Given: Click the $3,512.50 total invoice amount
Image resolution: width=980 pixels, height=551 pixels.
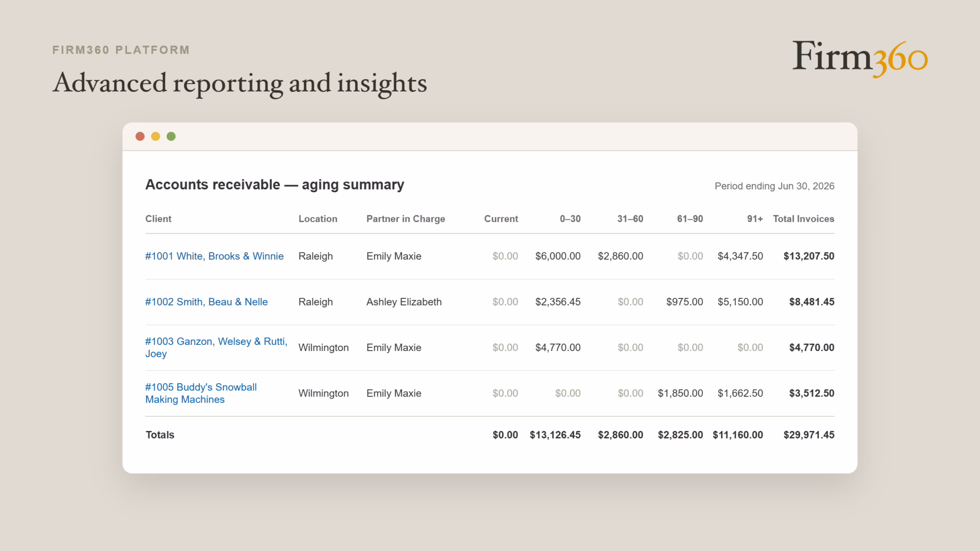Looking at the screenshot, I should pos(812,393).
